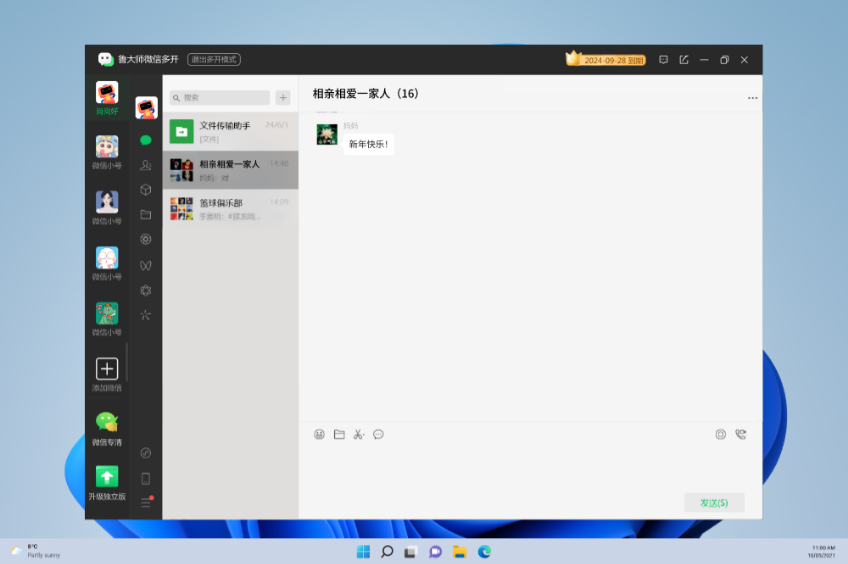Open the Moments aperture icon in sidebar
The width and height of the screenshot is (848, 564).
point(146,240)
